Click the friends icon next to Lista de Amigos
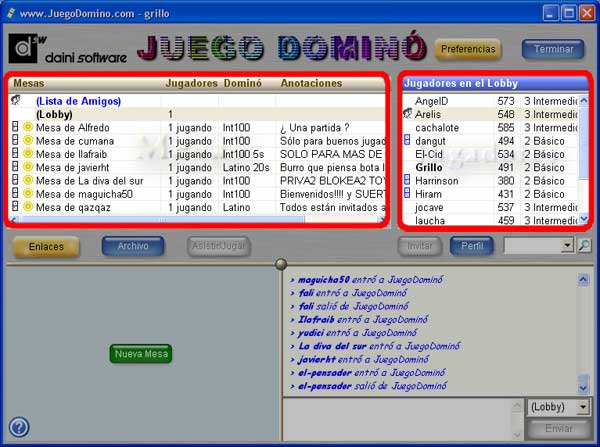The width and height of the screenshot is (600, 447). [x=16, y=100]
